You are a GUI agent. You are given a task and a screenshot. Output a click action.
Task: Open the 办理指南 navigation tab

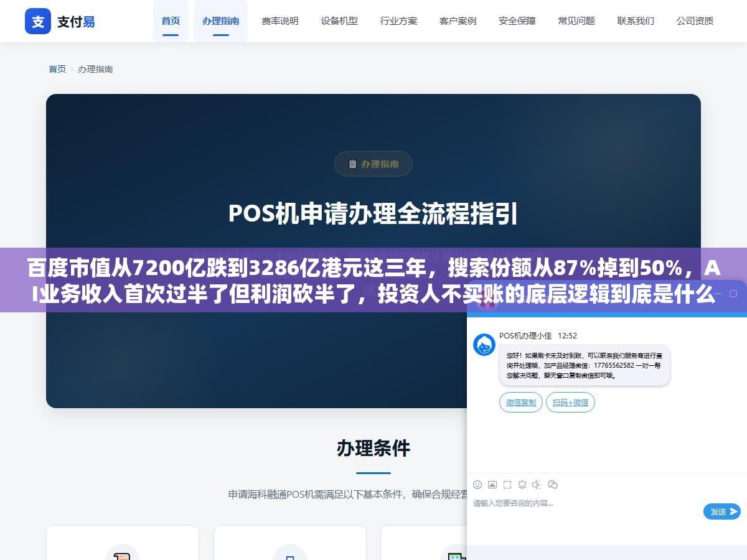(x=220, y=21)
